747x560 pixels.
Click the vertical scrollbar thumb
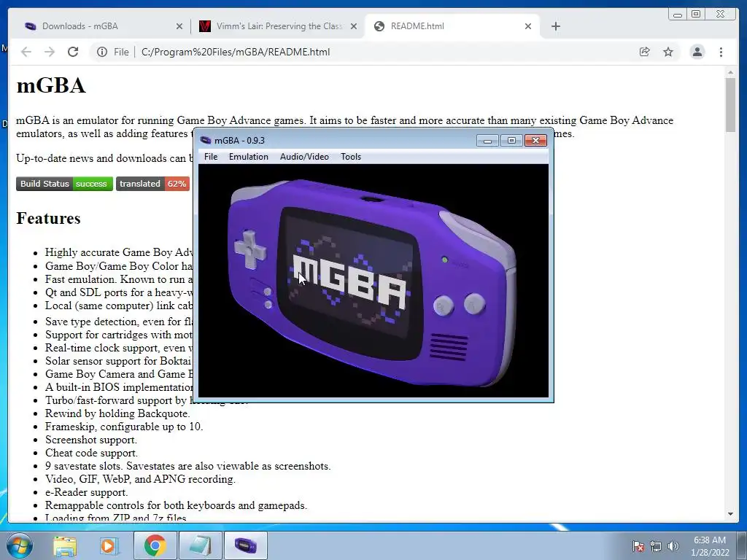point(730,105)
